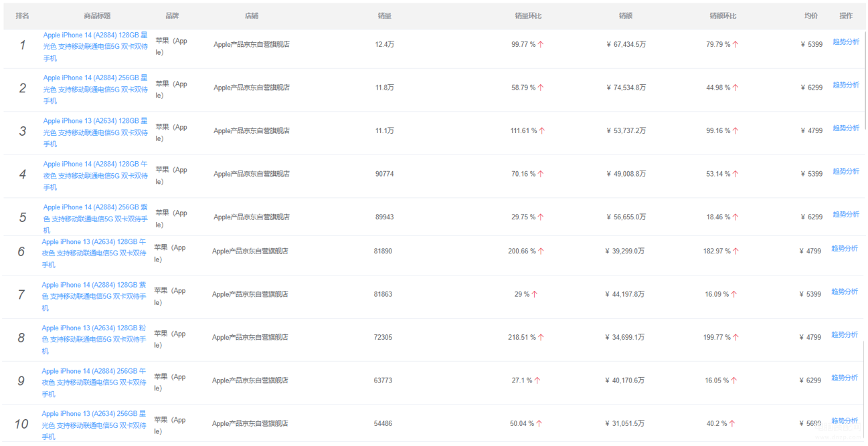Click 趋势分析 for rank 6 row
The height and width of the screenshot is (446, 868).
pyautogui.click(x=845, y=248)
